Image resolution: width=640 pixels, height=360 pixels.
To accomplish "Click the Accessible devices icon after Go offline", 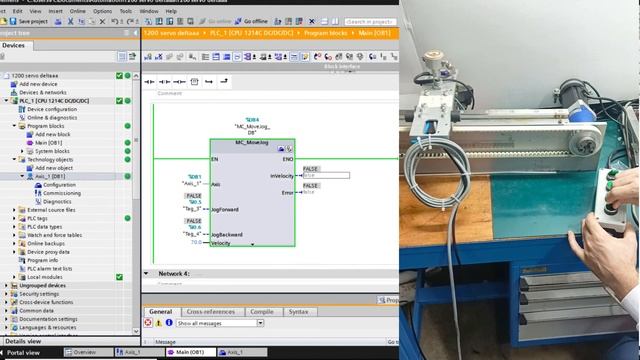I will point(278,21).
